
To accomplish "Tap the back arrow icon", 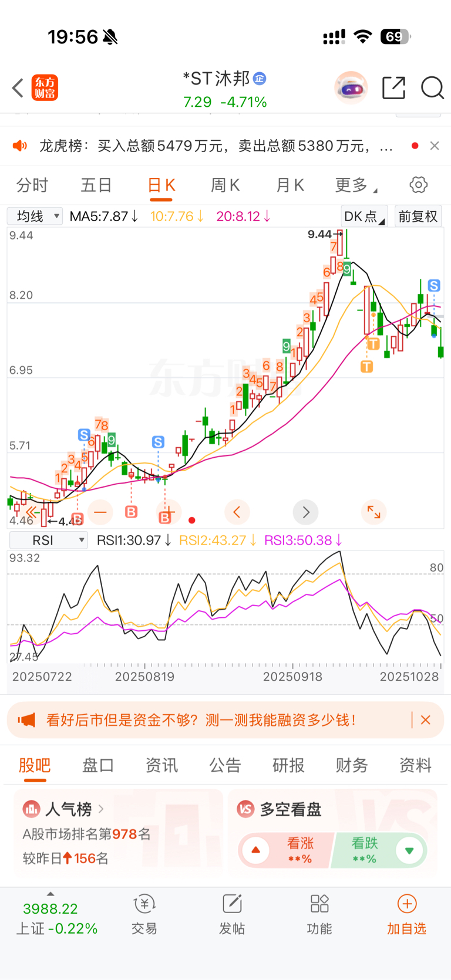I will point(18,88).
